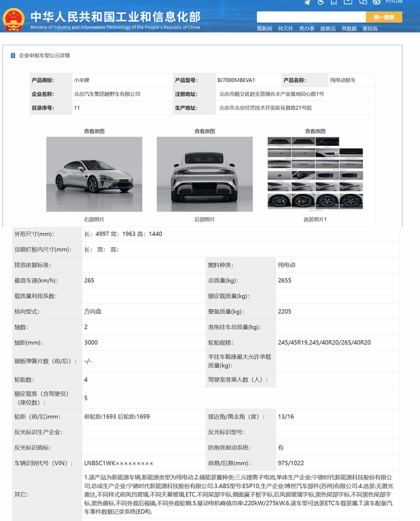
Task: Click the total mass value 2655
Action: 284,280
